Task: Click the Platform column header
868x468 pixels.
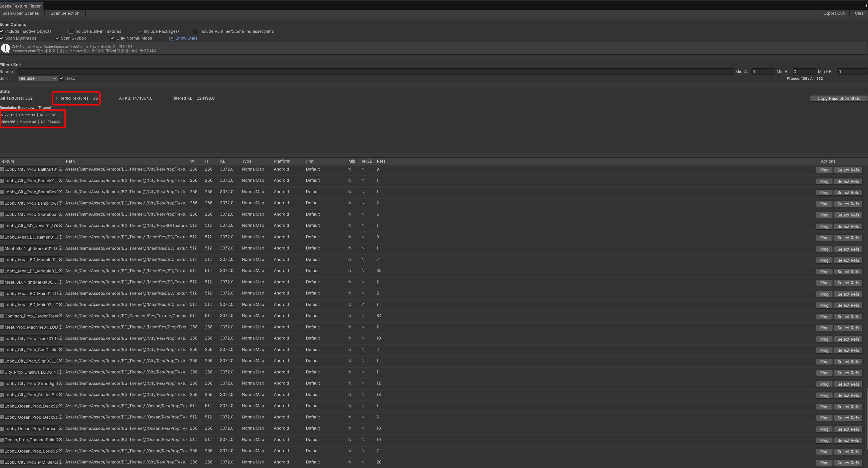Action: [282, 161]
